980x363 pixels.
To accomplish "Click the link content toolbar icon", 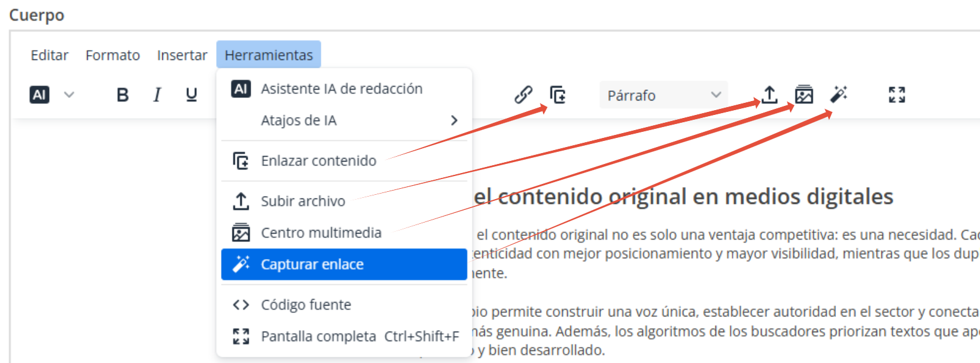I will tap(557, 95).
